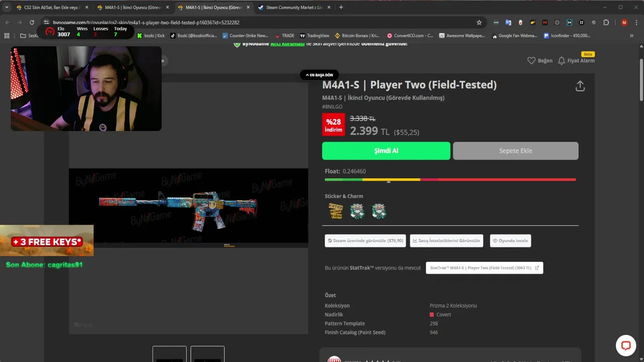Open the ConvertICO.com bookmark
This screenshot has width=644, height=362.
pos(410,36)
